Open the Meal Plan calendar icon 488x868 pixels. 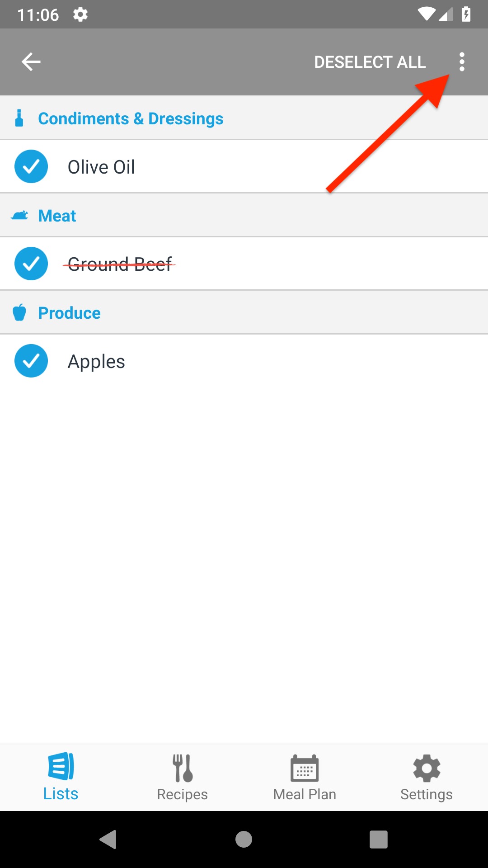click(305, 769)
